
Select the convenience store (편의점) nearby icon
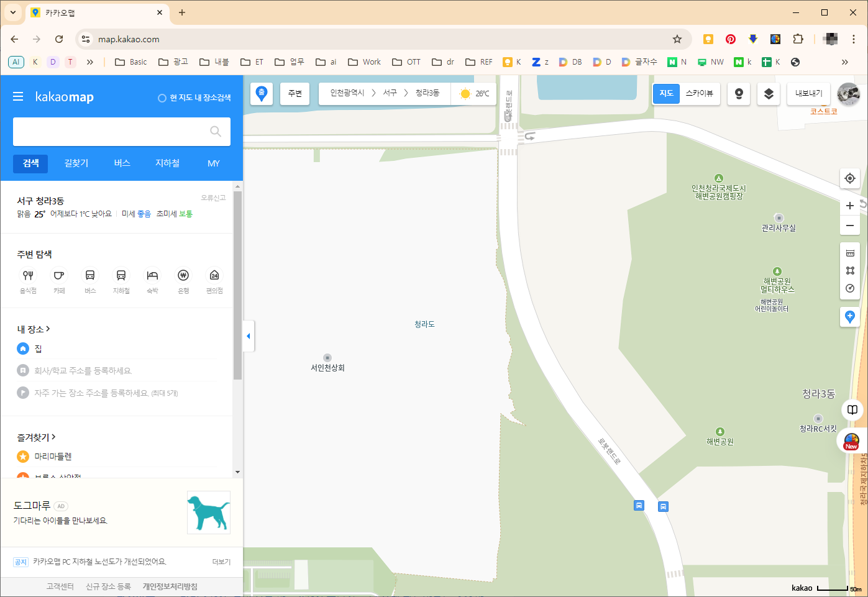(214, 275)
